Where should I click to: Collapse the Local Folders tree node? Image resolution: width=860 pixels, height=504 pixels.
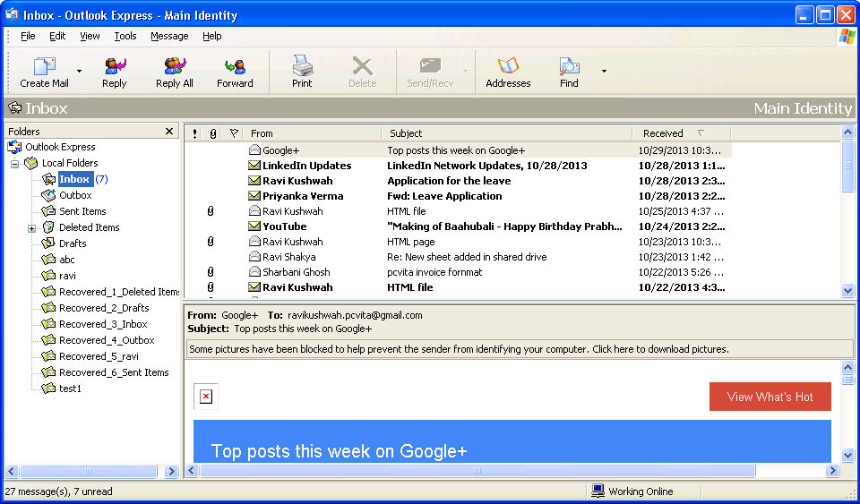(x=15, y=164)
